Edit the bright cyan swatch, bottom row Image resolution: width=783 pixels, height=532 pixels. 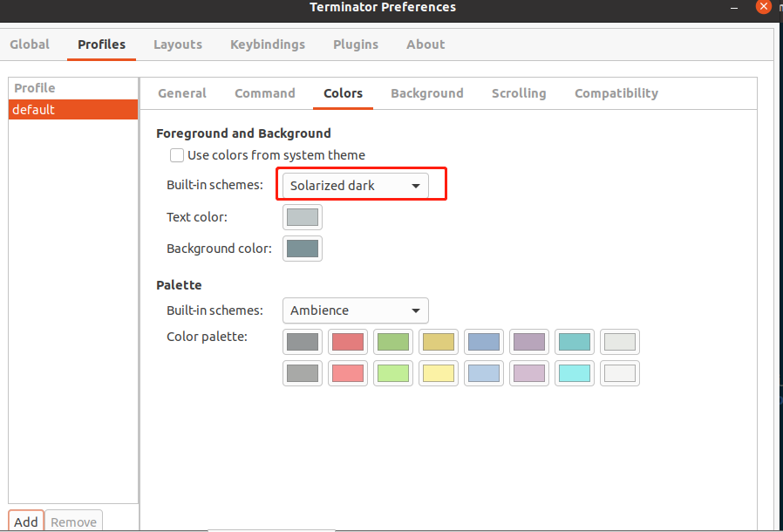[575, 373]
